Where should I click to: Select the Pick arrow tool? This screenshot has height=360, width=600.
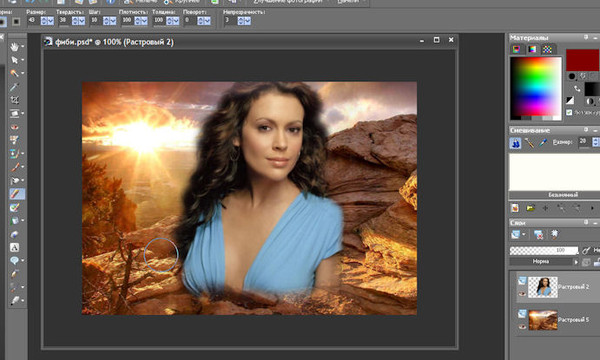point(14,60)
